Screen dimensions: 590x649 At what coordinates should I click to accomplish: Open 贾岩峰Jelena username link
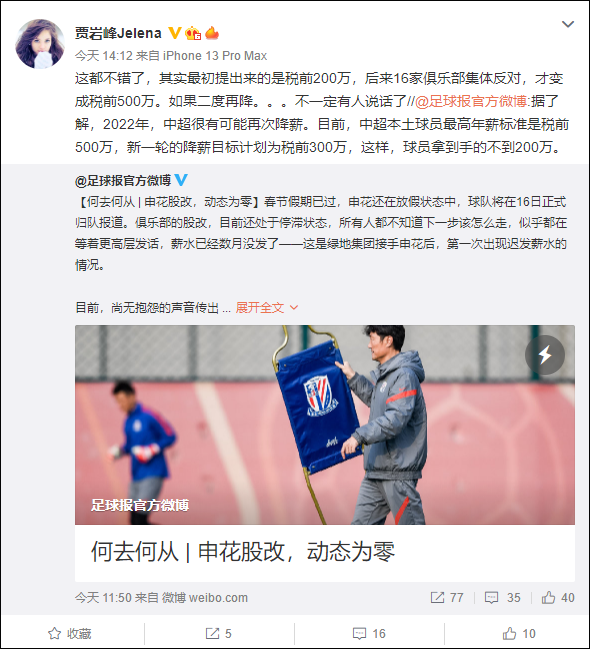pyautogui.click(x=118, y=33)
